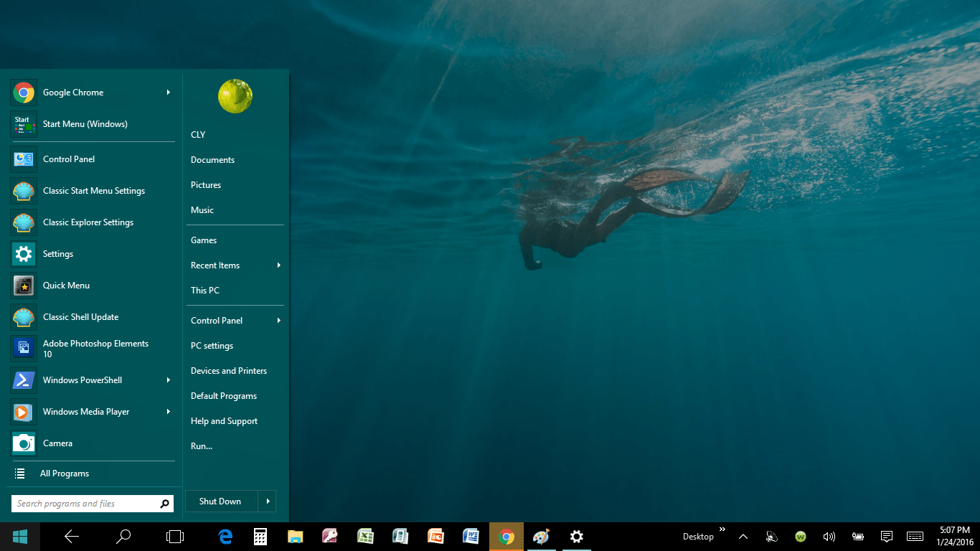Open Settings gear on the taskbar
980x551 pixels.
(x=576, y=537)
